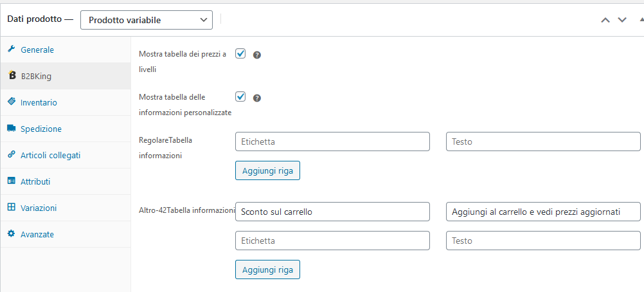
Task: Move panel down with the down chevron
Action: [622, 20]
